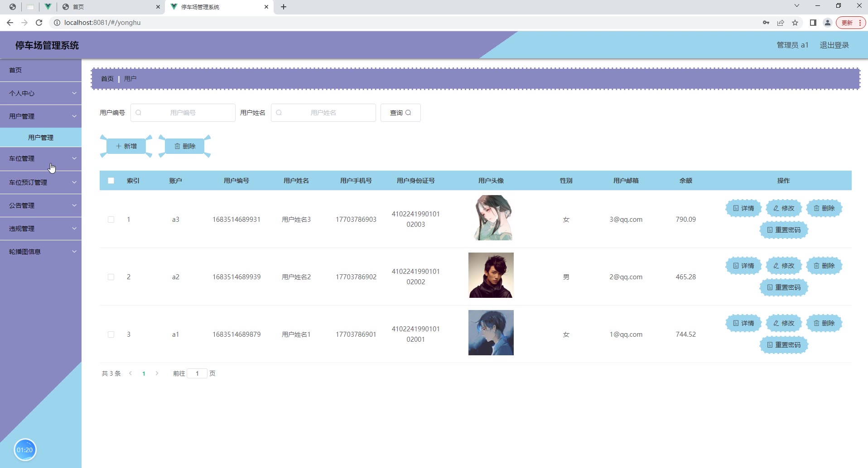Close the 停车场管理系统 browser tab
The height and width of the screenshot is (468, 868).
[266, 7]
